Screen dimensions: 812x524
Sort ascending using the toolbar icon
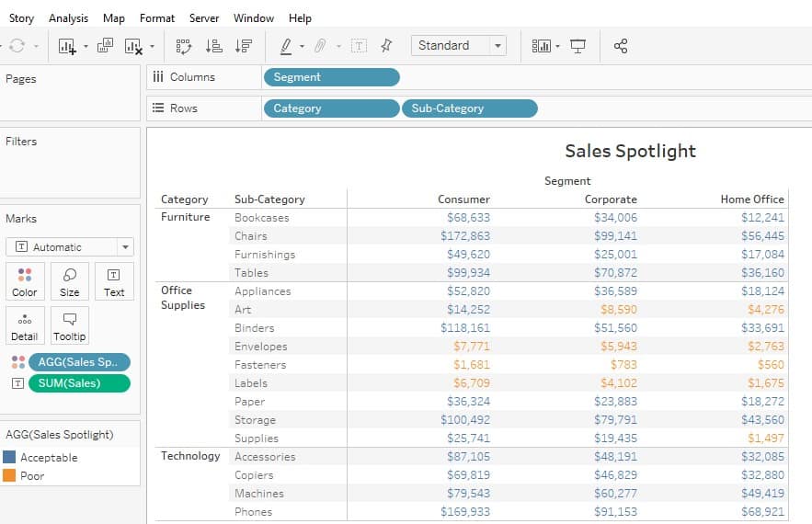(213, 46)
